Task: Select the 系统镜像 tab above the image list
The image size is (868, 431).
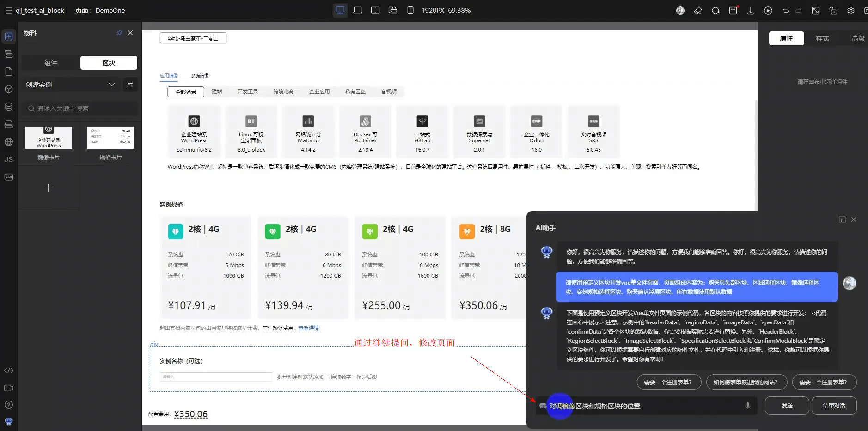Action: pos(199,75)
